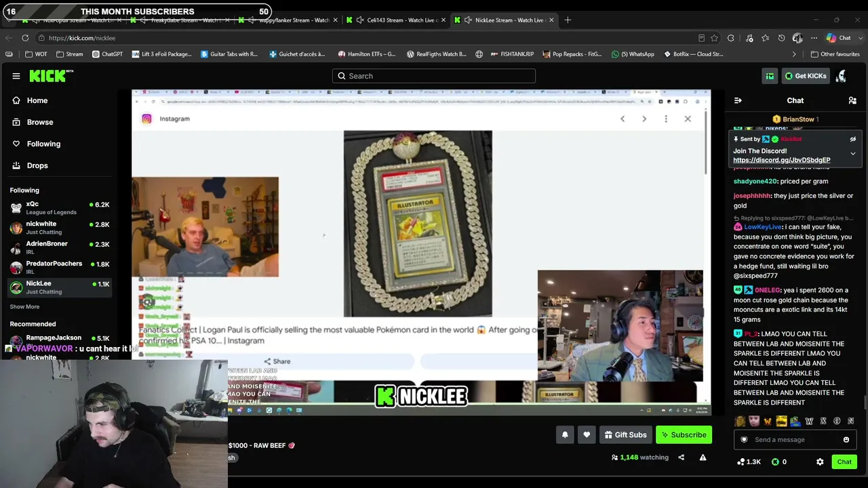Close the NickLee Stream browser tab

552,20
